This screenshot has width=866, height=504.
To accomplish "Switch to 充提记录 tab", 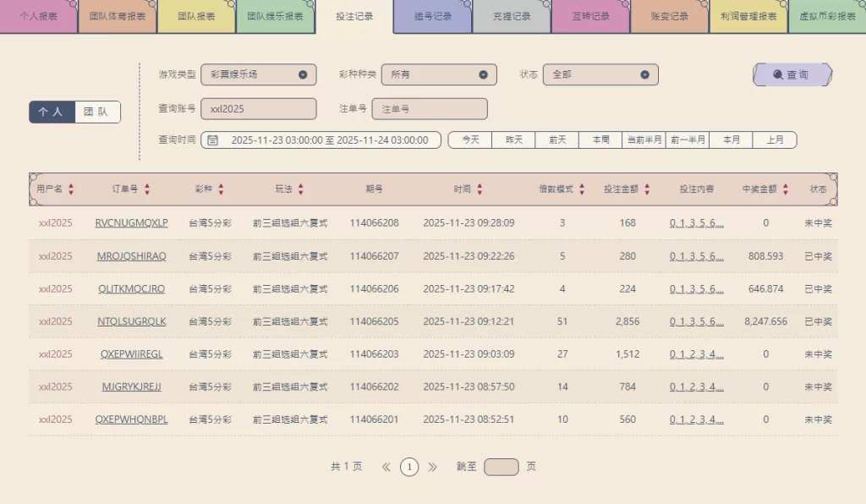I will (x=511, y=16).
